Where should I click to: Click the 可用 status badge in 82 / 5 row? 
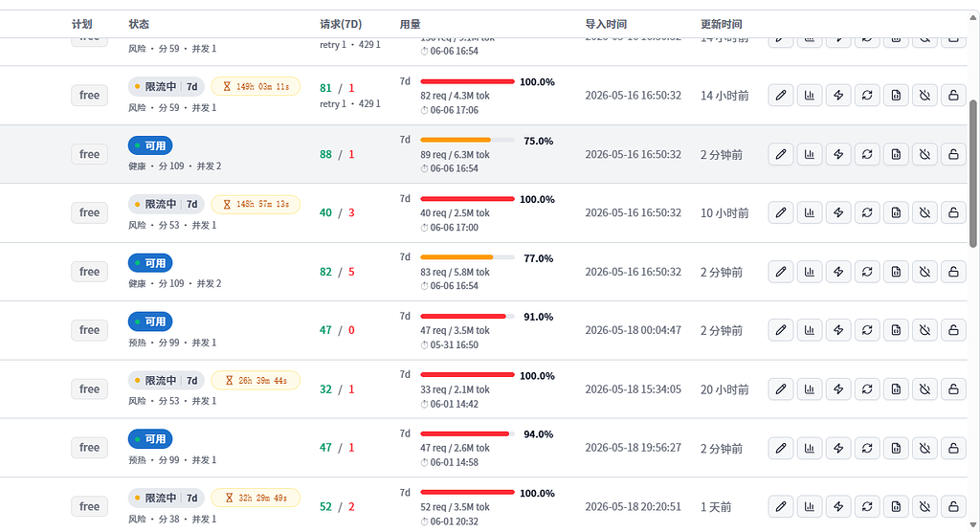pyautogui.click(x=150, y=263)
